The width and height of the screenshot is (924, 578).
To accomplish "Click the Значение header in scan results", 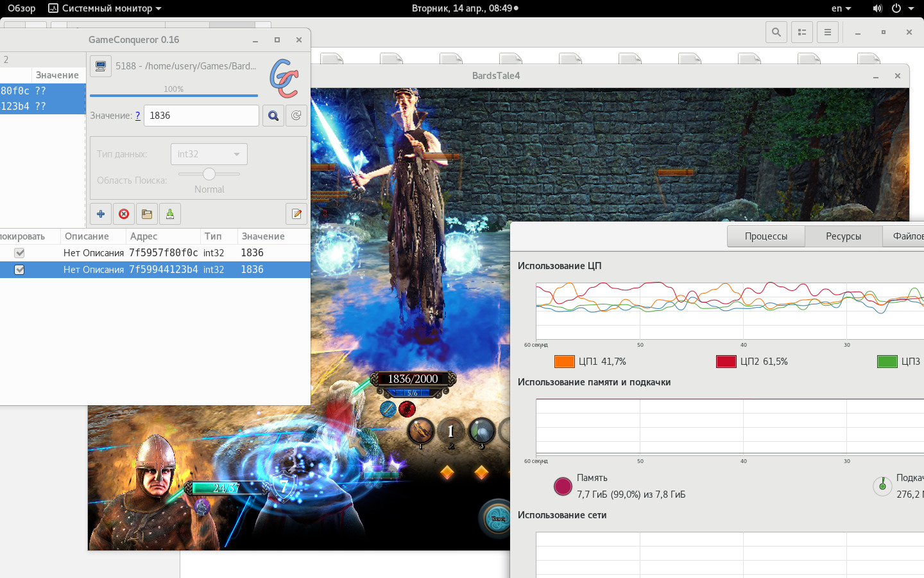I will [58, 75].
